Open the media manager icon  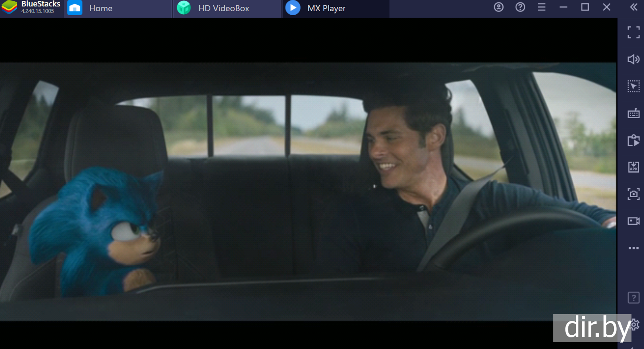coord(633,140)
